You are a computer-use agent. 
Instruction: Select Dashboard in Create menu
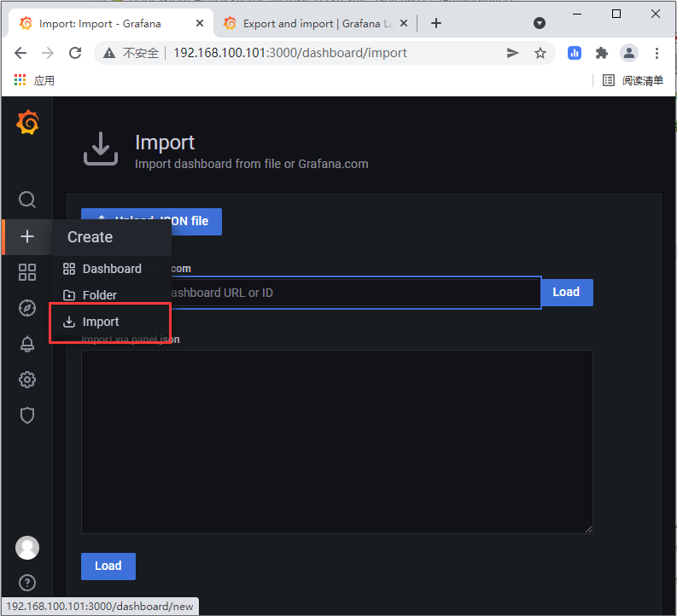pos(112,269)
